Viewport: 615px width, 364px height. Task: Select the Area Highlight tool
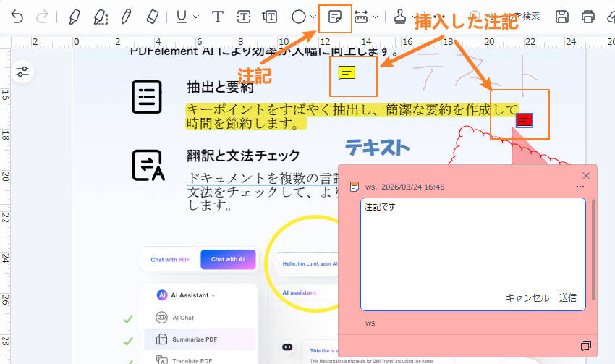pos(101,17)
